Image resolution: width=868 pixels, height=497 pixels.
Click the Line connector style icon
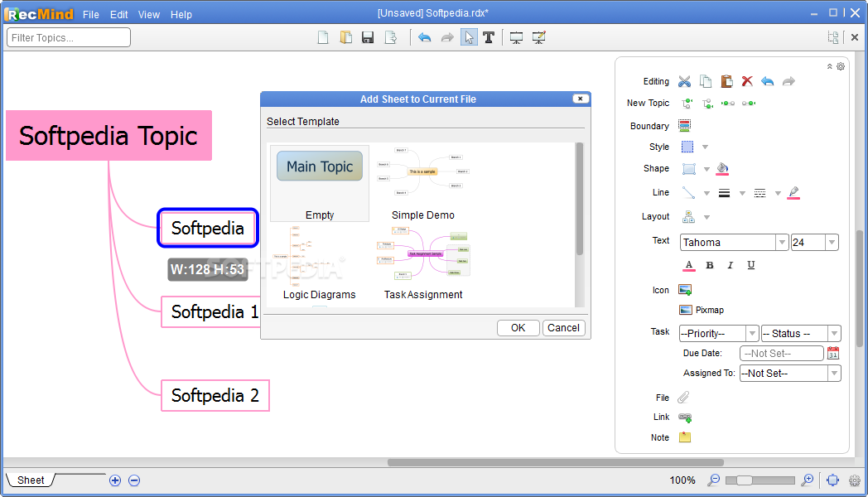click(688, 193)
